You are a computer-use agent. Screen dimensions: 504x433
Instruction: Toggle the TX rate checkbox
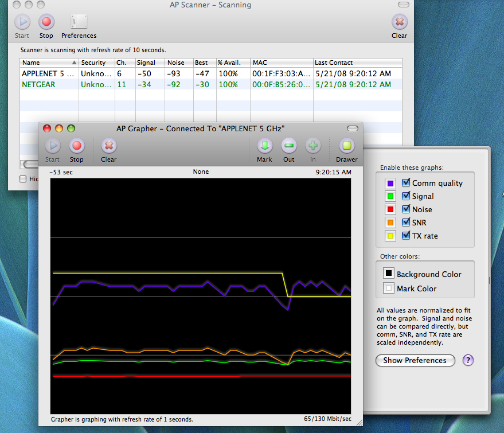coord(406,236)
